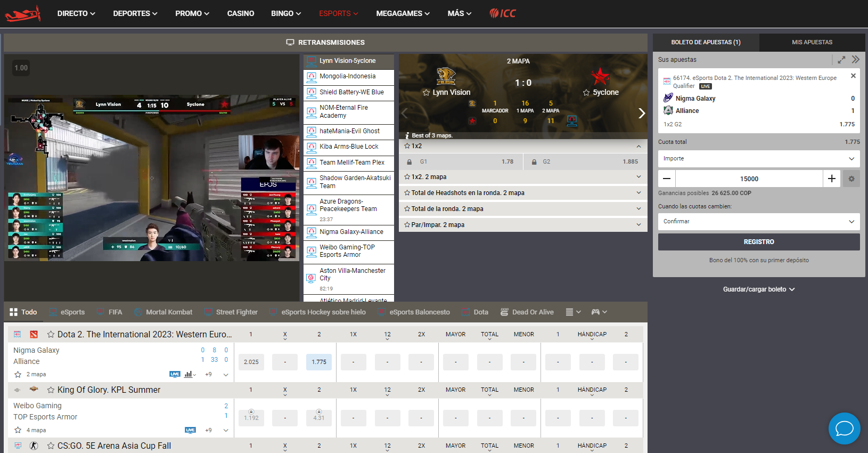Open the ICC promotion logo link
This screenshot has width=868, height=453.
click(x=503, y=13)
